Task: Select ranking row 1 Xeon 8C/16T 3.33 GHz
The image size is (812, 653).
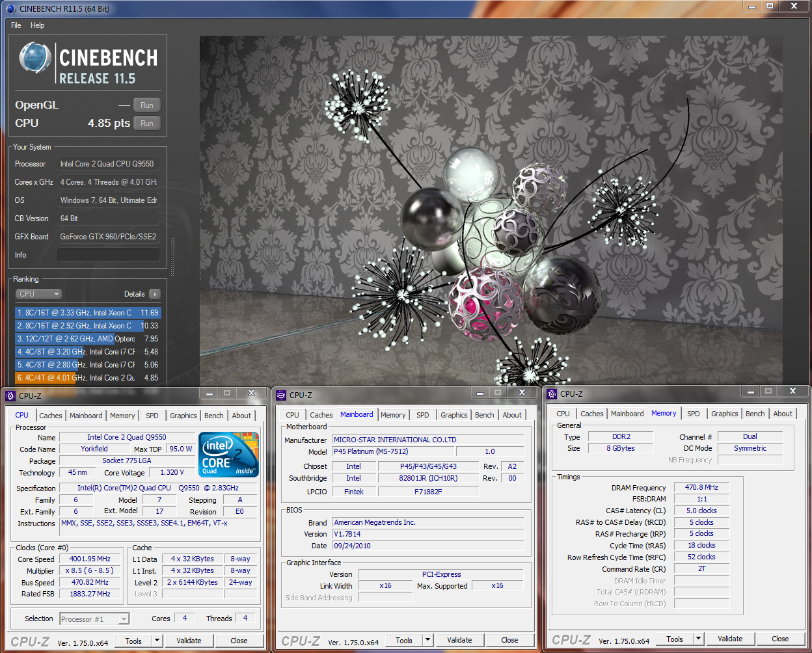Action: coord(88,313)
